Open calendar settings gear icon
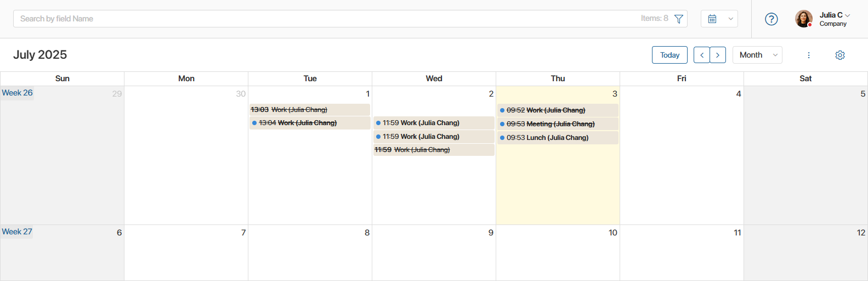 tap(840, 55)
